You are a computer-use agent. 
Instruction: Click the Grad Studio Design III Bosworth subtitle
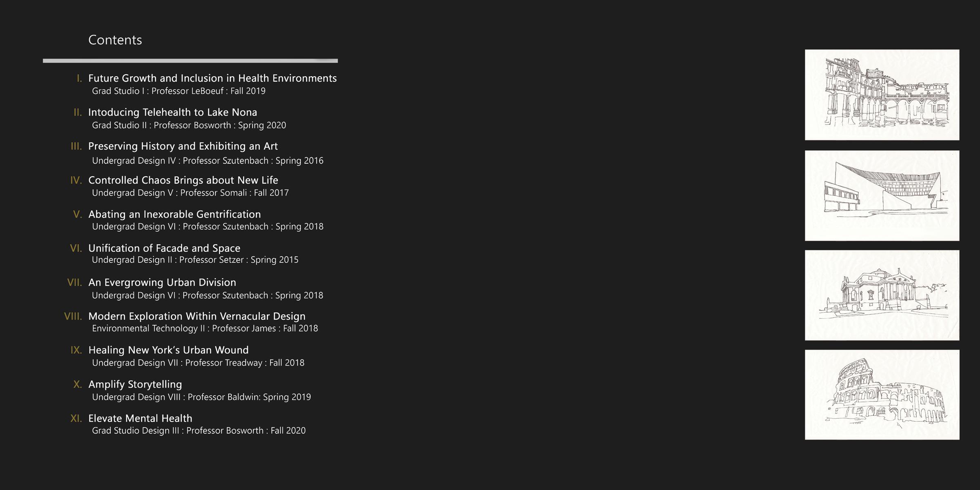199,430
